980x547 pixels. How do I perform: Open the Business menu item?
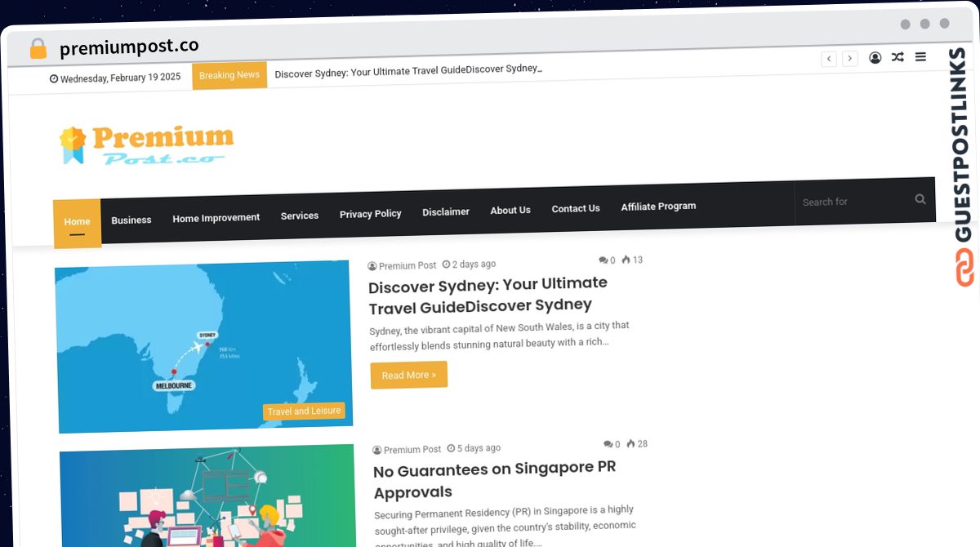click(x=131, y=220)
